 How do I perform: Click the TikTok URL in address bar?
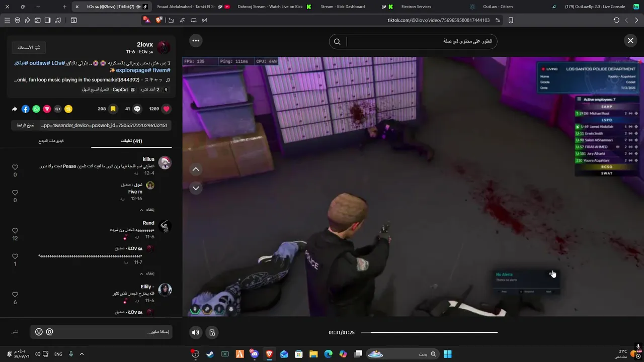[438, 20]
